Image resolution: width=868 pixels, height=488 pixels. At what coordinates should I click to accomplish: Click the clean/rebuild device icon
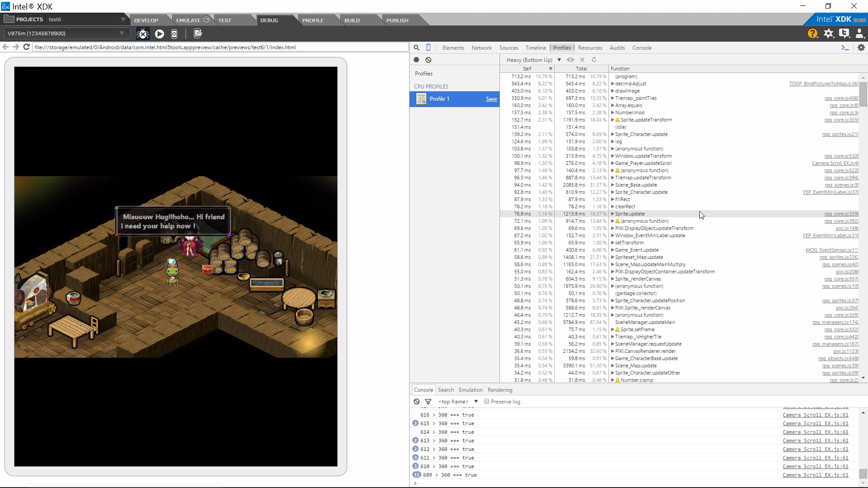197,33
